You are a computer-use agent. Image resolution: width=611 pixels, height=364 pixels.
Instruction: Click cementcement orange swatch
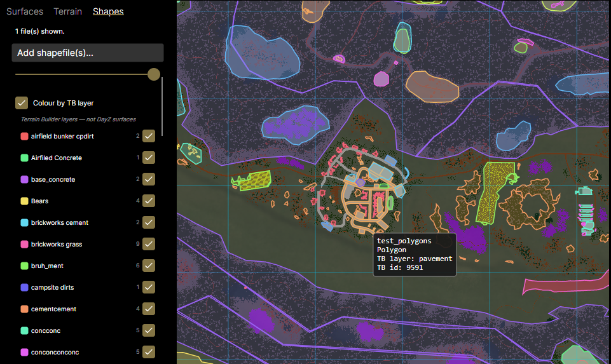tap(24, 309)
